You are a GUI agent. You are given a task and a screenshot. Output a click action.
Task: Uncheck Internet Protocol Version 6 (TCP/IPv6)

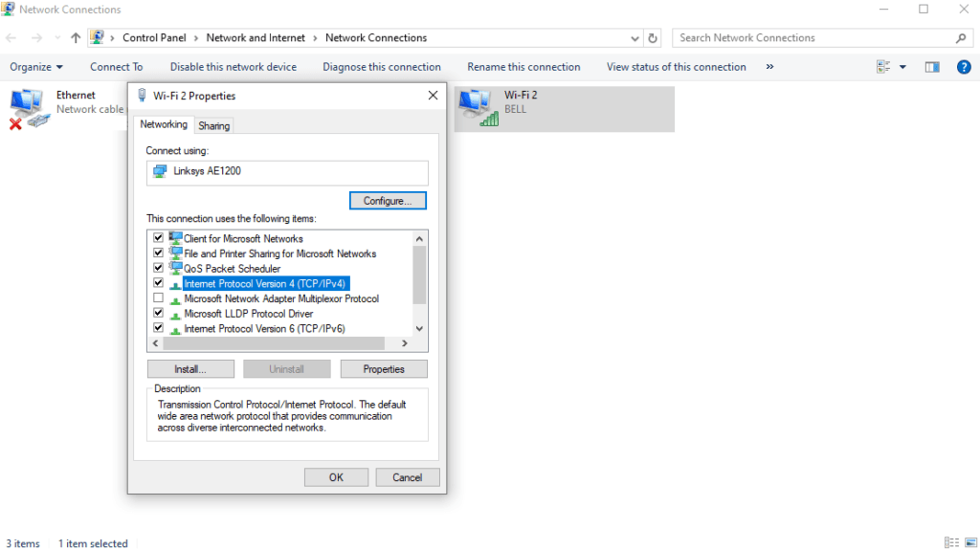[158, 328]
